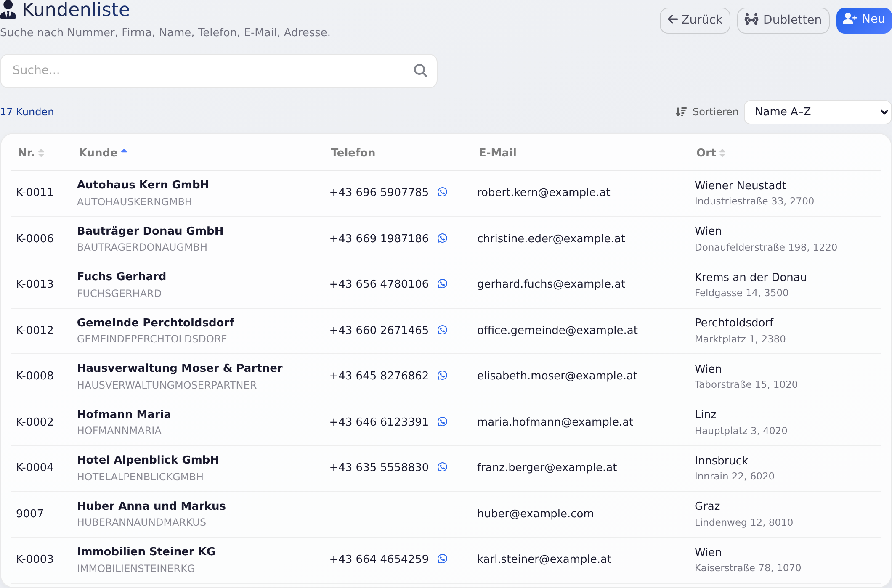Click customer number 9007
Screen dimensions: 892x588
coord(30,514)
